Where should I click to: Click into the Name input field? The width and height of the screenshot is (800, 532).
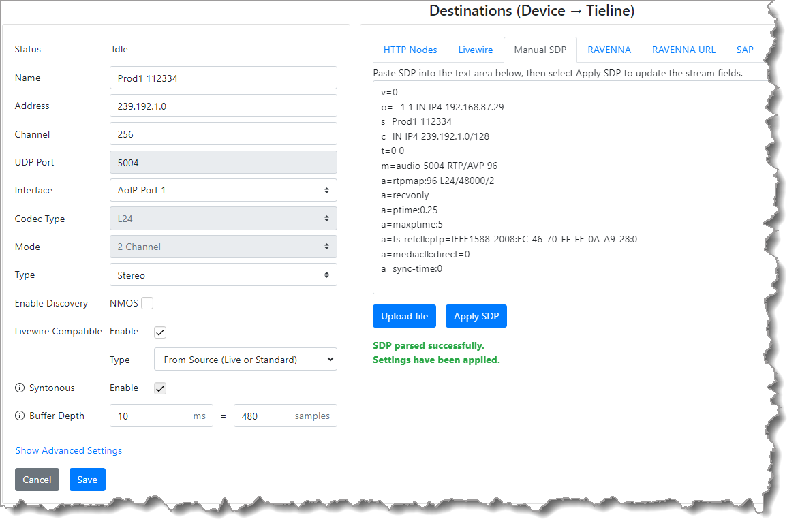[223, 78]
